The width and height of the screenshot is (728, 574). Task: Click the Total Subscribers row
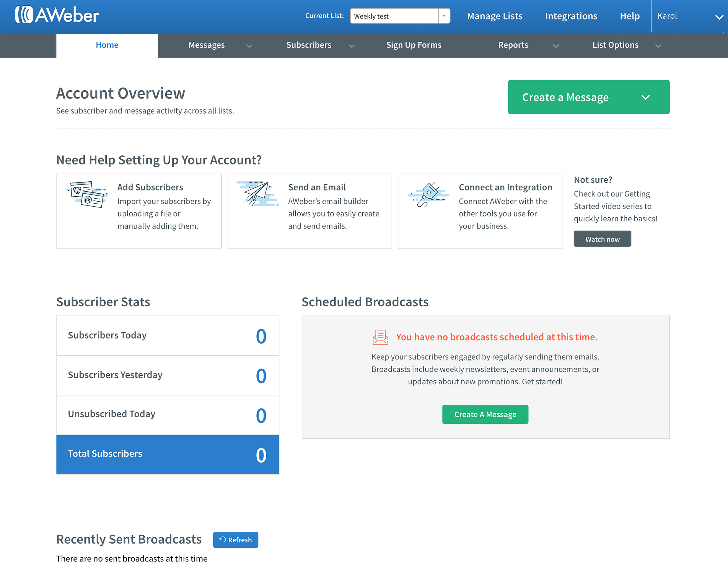click(168, 454)
